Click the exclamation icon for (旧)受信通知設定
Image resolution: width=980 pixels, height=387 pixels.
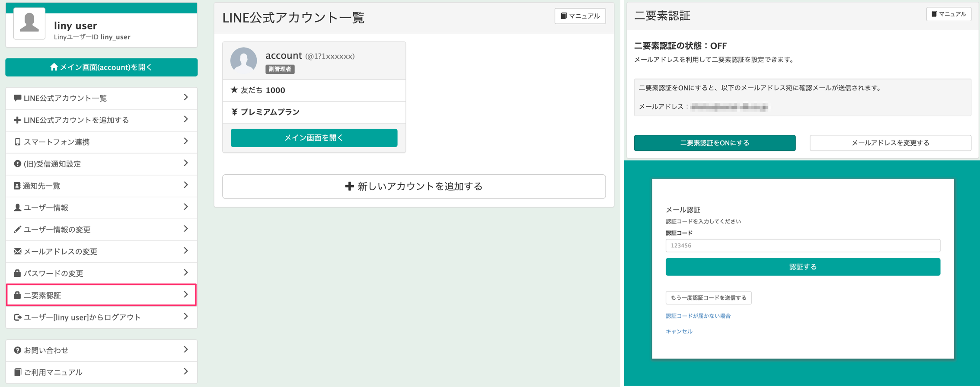tap(17, 164)
